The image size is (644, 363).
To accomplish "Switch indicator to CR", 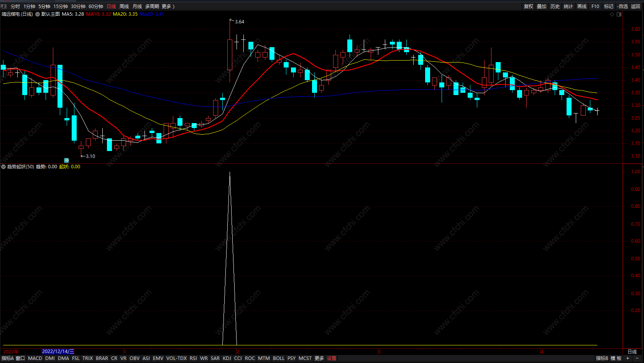I will [x=114, y=358].
